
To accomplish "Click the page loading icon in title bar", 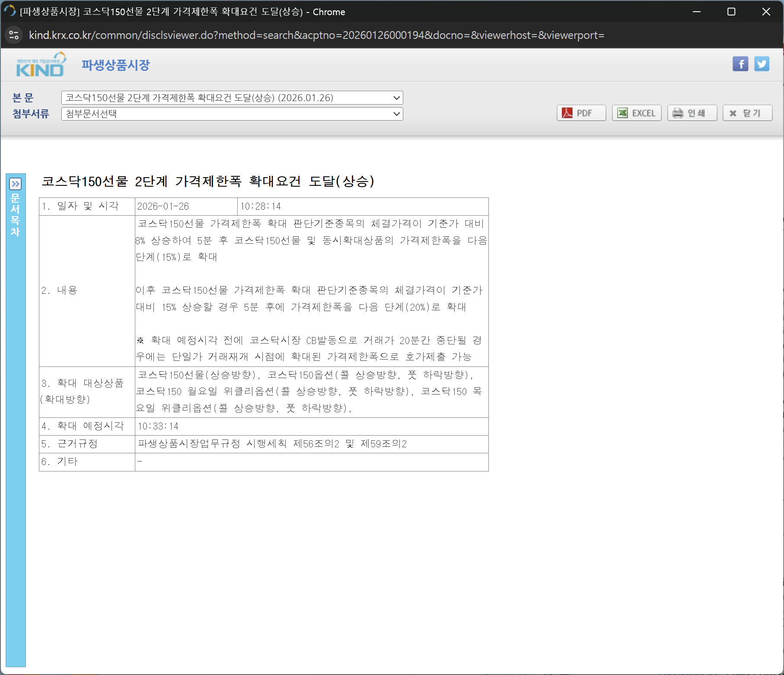I will tap(10, 11).
